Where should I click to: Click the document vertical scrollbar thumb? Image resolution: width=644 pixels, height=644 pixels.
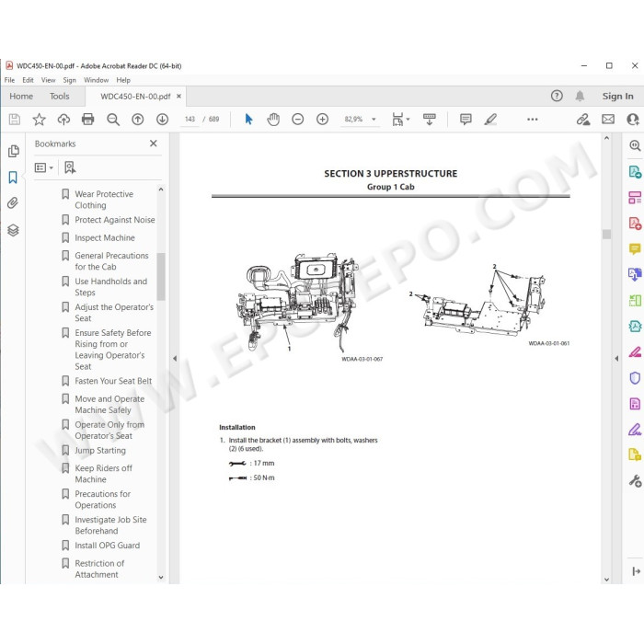tap(606, 234)
